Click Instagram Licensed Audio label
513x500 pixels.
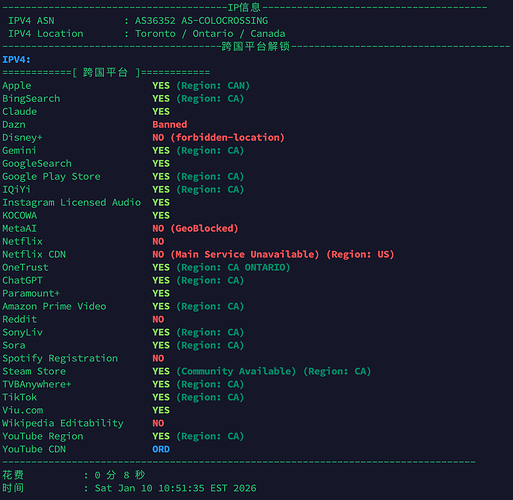pyautogui.click(x=72, y=203)
